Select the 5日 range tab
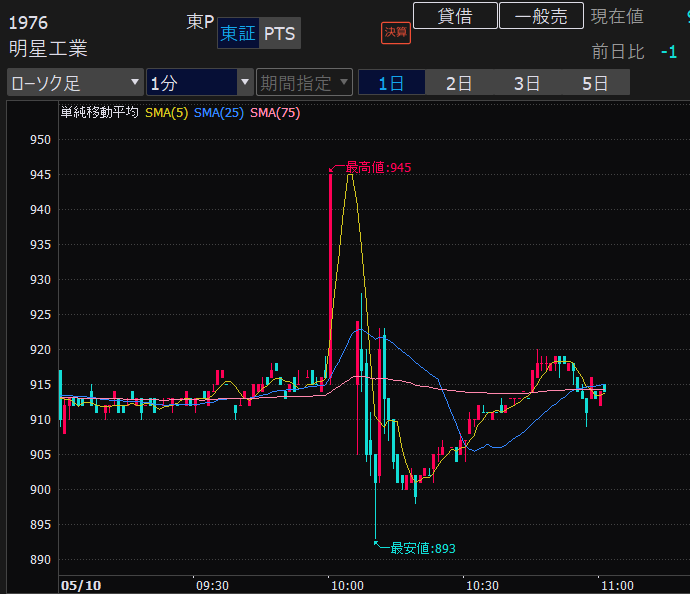The image size is (690, 594). point(595,82)
